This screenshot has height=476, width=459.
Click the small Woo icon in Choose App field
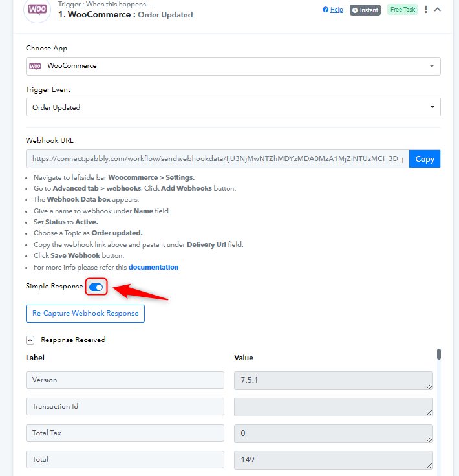(35, 66)
